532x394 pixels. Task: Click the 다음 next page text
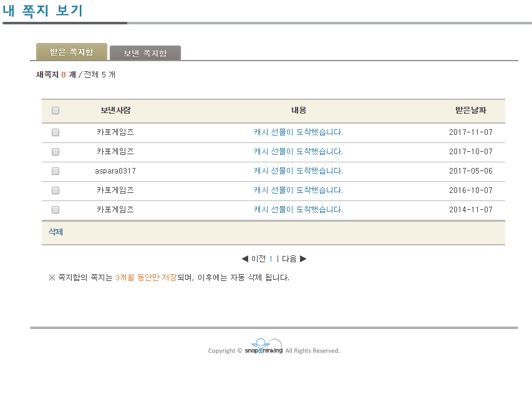point(289,259)
